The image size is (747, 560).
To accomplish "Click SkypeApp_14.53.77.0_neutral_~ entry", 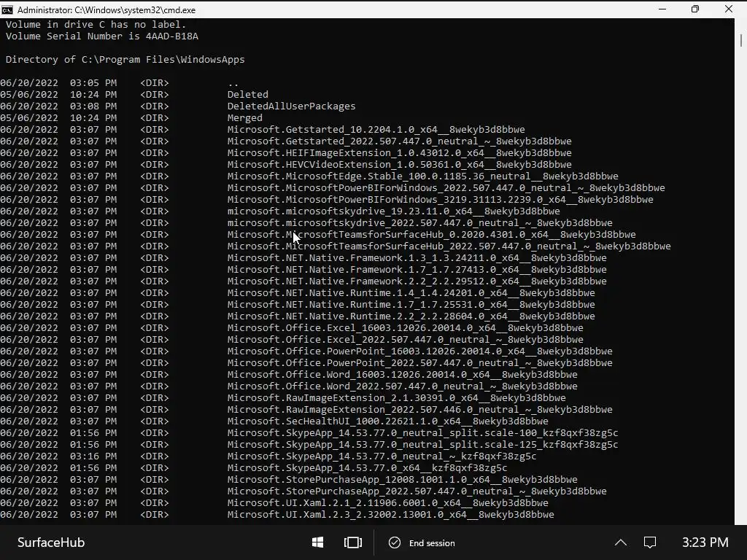I will coord(382,456).
